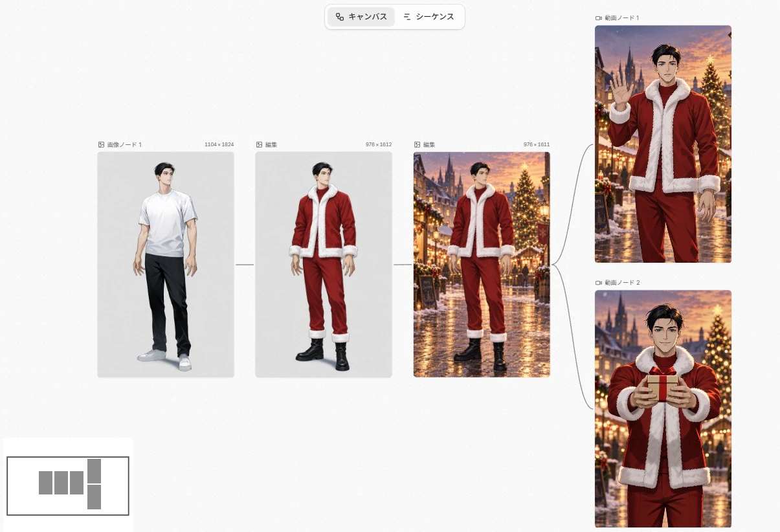
Task: Click the video camera icon of 動画ノード 1
Action: click(x=599, y=18)
